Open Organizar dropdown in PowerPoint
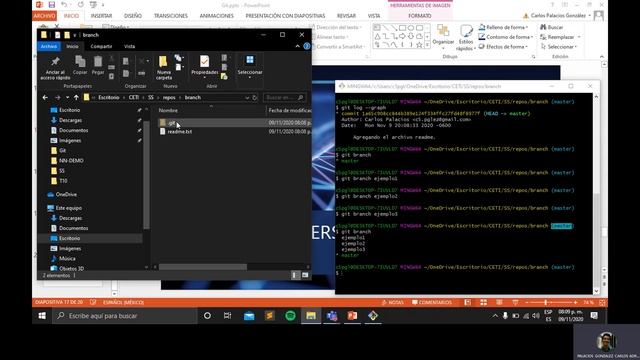This screenshot has width=640, height=360. click(443, 37)
